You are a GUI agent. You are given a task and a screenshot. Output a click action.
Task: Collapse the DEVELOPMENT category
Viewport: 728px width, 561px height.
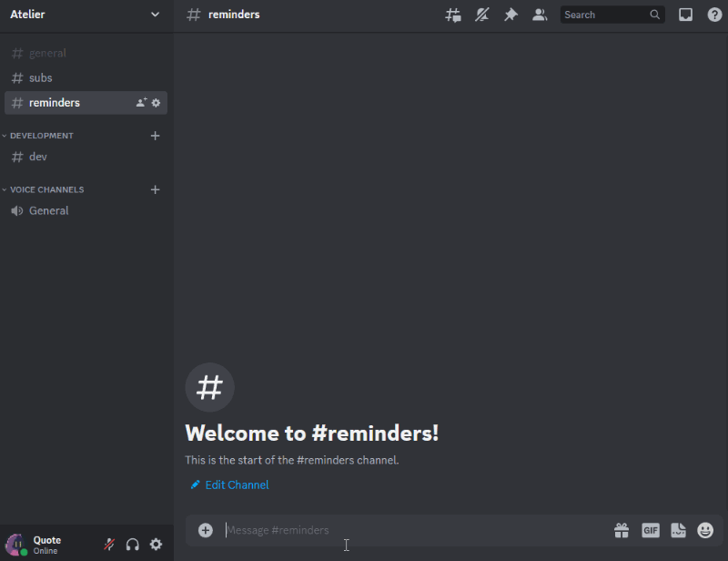point(42,136)
